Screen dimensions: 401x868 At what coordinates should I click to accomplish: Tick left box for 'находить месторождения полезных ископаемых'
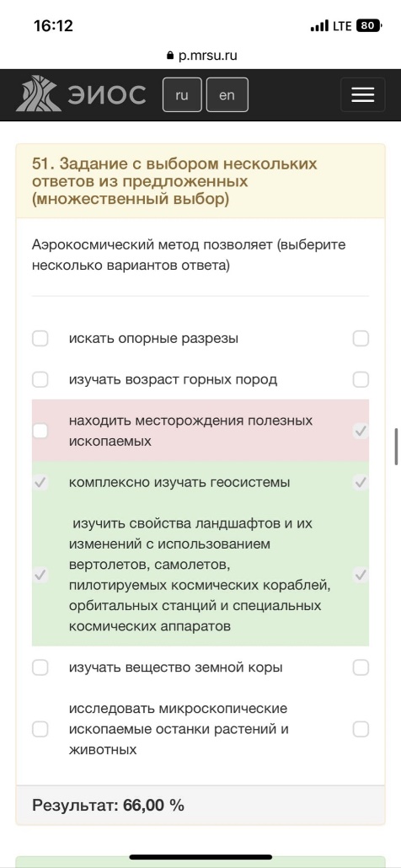pos(40,431)
